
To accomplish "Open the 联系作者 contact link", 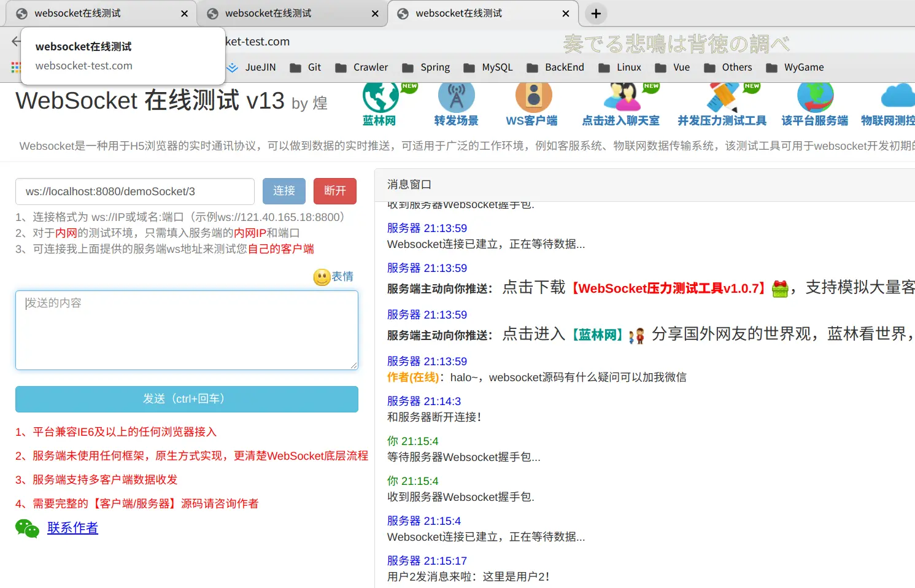I will click(72, 528).
